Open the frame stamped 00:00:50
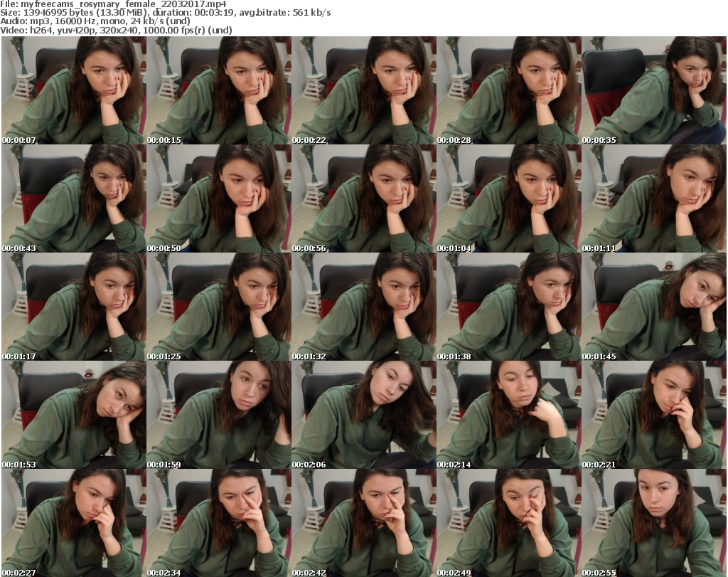Screen dimensions: 728x577 point(219,198)
